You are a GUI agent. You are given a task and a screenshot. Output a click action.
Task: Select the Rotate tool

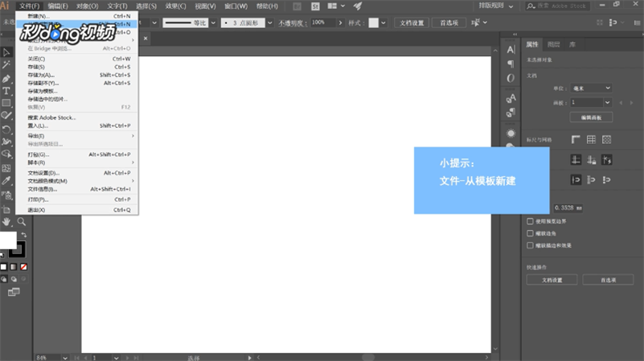(x=6, y=129)
